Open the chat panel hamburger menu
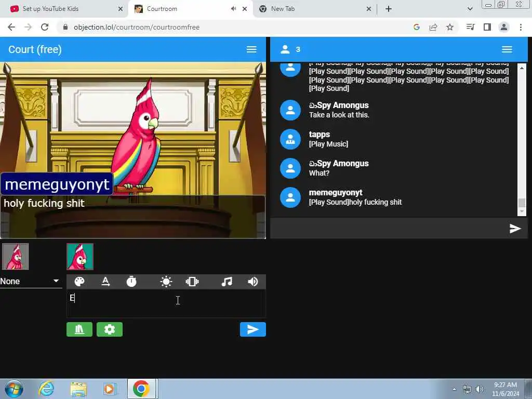The image size is (532, 399). (x=507, y=49)
